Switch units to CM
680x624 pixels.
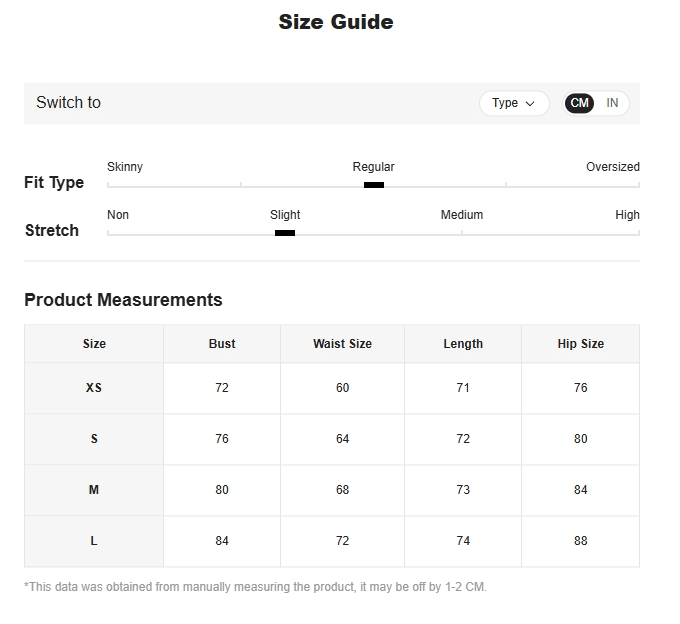580,103
